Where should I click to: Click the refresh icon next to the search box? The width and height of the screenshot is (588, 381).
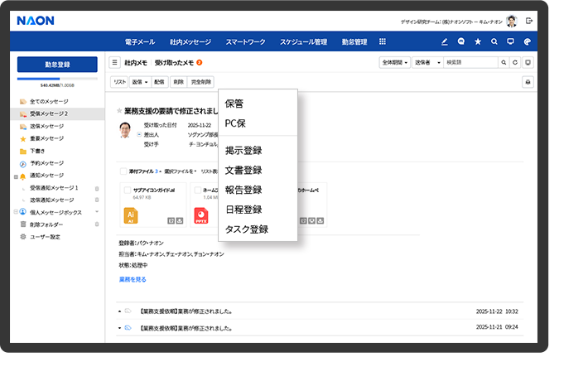tap(515, 62)
